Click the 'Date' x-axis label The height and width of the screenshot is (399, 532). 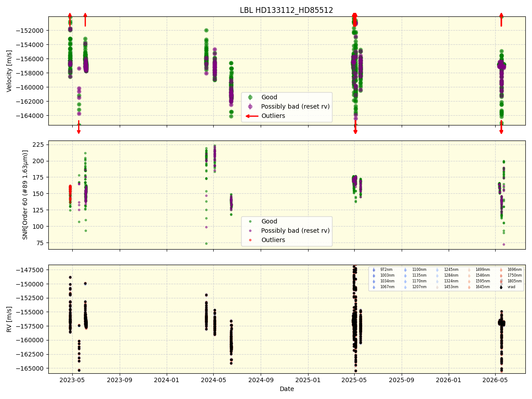click(287, 389)
